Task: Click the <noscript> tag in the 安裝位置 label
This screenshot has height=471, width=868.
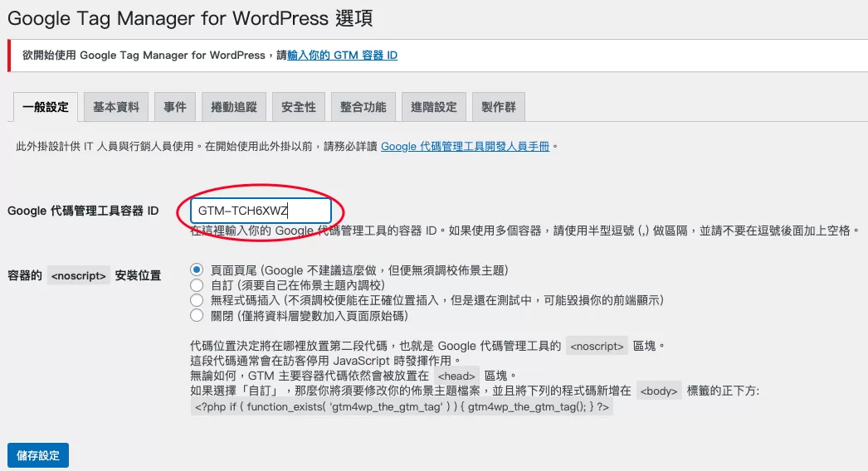Action: tap(78, 275)
